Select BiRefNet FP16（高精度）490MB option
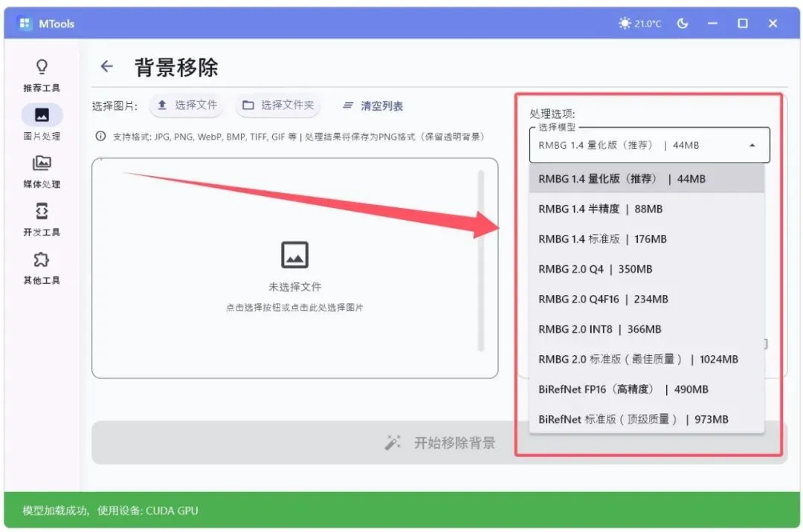This screenshot has height=532, width=803. [x=647, y=390]
